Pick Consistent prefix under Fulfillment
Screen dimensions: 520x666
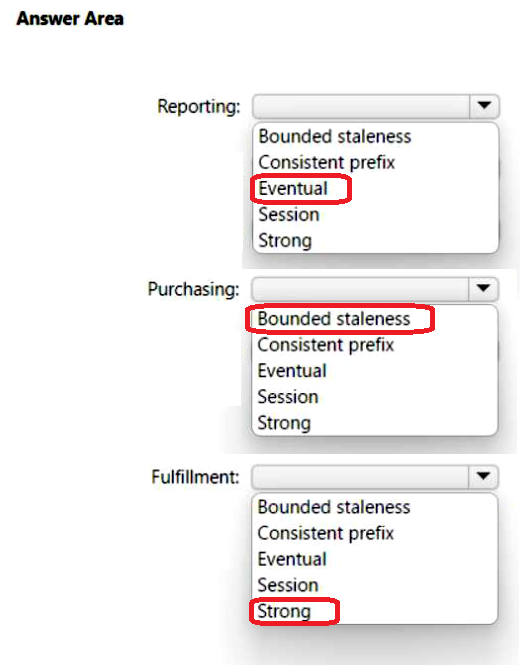(x=326, y=533)
